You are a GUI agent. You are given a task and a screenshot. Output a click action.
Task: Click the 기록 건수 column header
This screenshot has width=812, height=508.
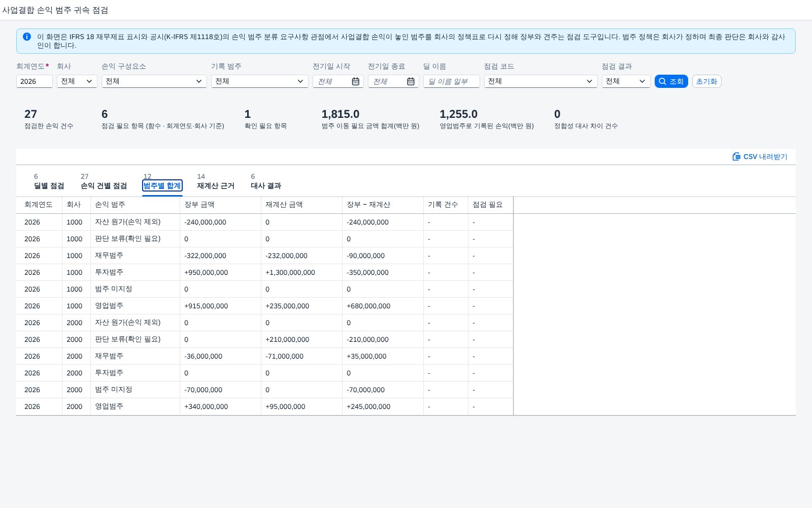point(446,205)
